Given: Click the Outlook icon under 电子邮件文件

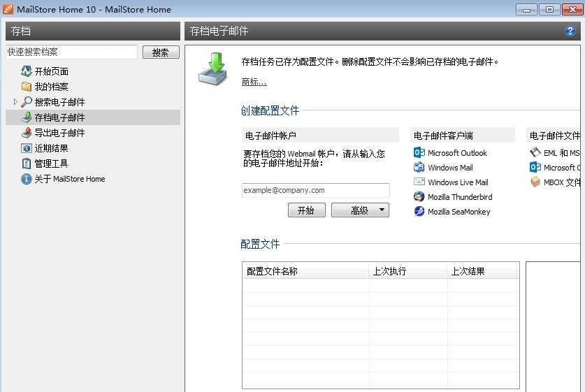Looking at the screenshot, I should (x=535, y=167).
